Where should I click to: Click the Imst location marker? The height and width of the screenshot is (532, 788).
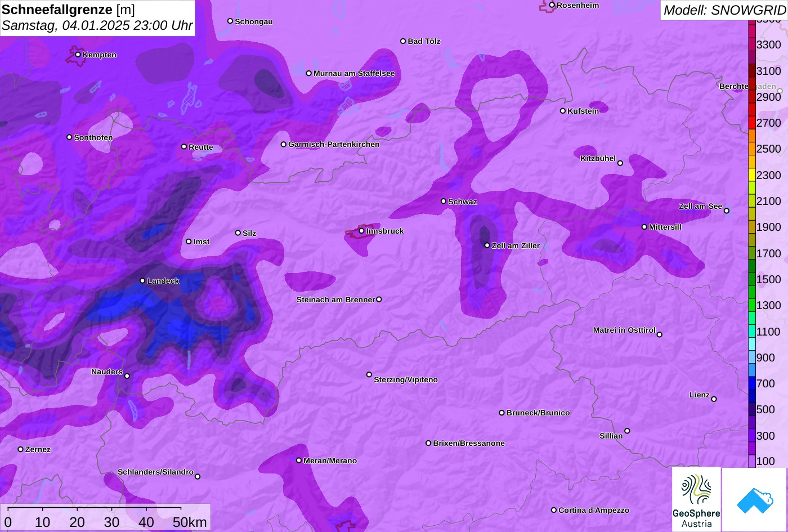(189, 242)
